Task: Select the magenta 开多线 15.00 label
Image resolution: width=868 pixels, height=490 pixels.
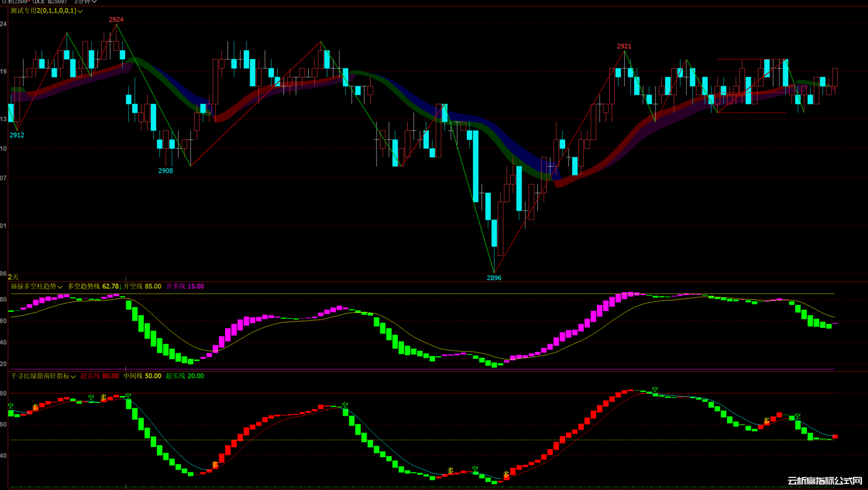Action: point(185,287)
